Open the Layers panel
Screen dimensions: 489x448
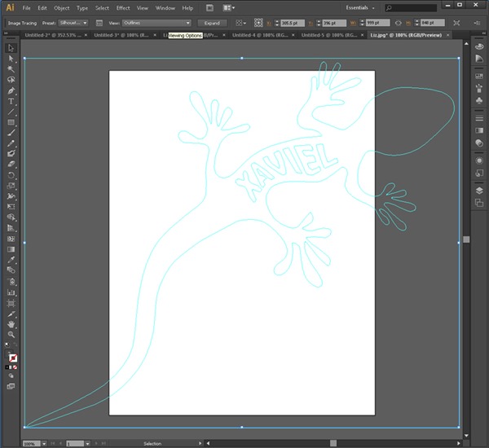pyautogui.click(x=479, y=191)
